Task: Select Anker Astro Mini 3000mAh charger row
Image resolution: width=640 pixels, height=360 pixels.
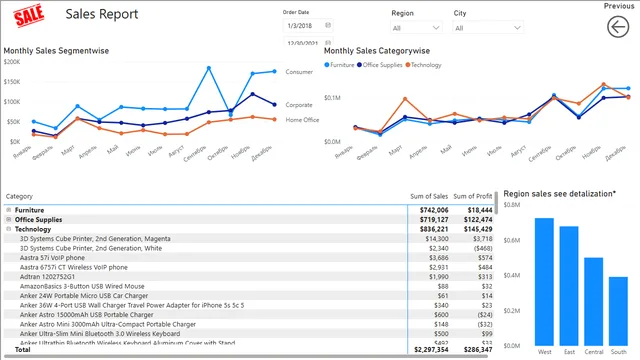Action: (x=248, y=324)
